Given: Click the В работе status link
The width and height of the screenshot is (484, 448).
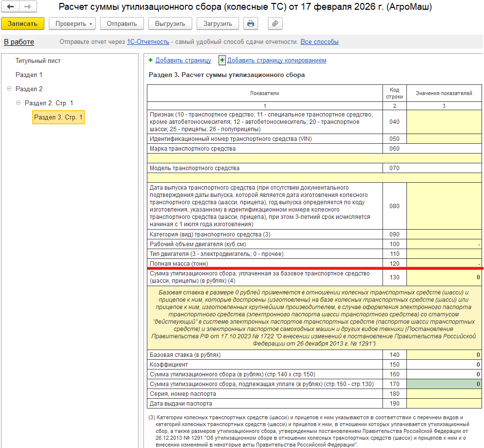Looking at the screenshot, I should pyautogui.click(x=19, y=42).
